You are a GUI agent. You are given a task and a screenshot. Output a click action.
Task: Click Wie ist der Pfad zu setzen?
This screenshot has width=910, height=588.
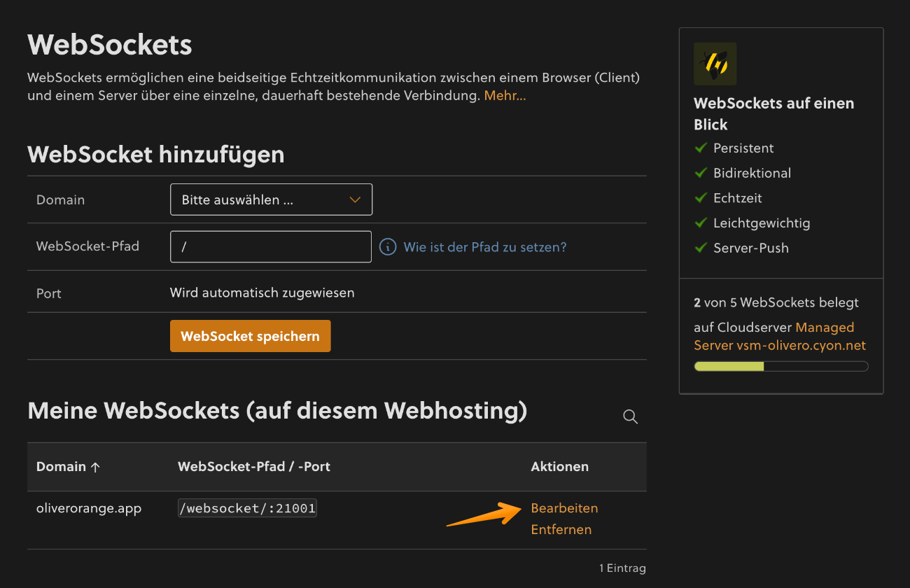tap(484, 246)
